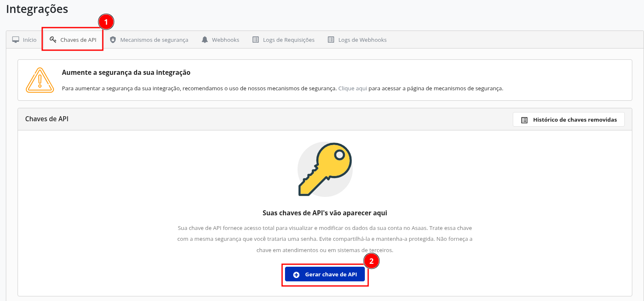Switch to Chaves de API tab
Viewport: 644px width, 301px height.
pos(73,40)
